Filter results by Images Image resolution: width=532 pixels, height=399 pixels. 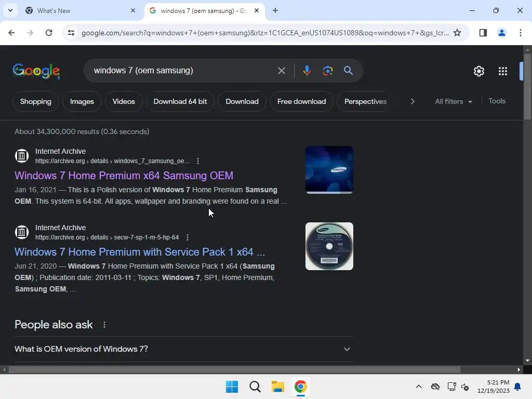pos(82,101)
